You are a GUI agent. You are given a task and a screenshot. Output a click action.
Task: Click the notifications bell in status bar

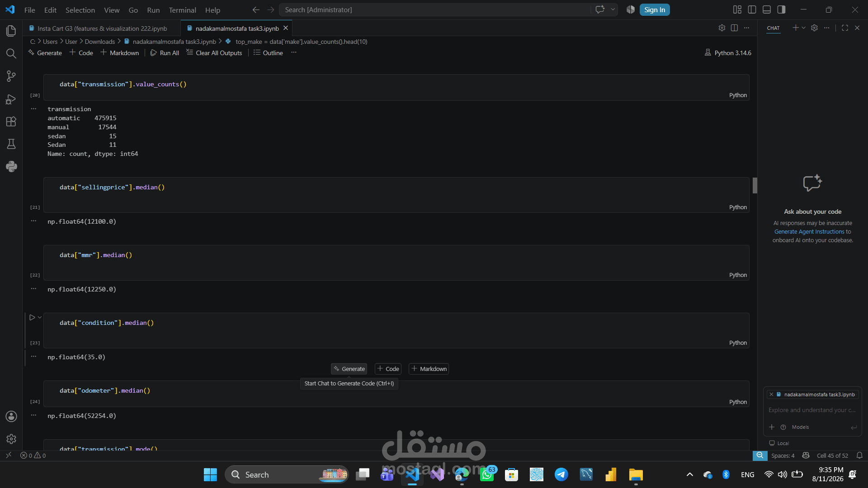(859, 455)
